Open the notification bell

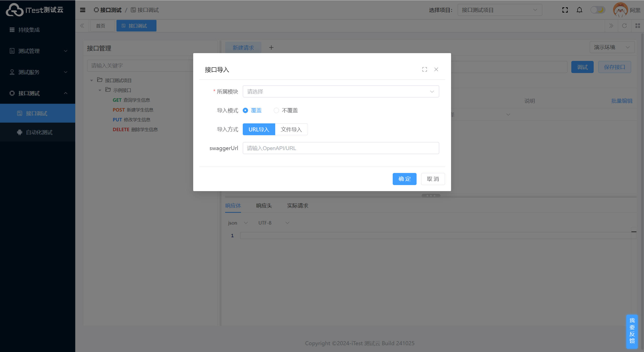point(579,10)
